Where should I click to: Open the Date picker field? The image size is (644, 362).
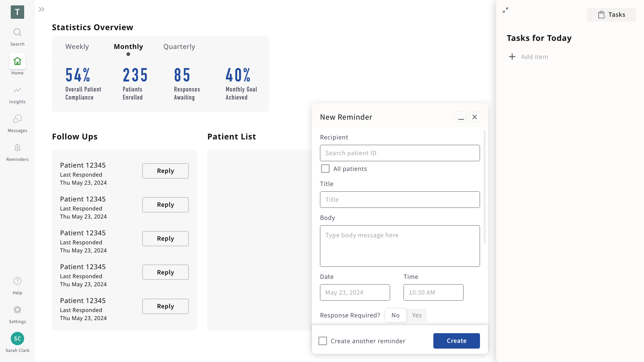[x=355, y=293]
